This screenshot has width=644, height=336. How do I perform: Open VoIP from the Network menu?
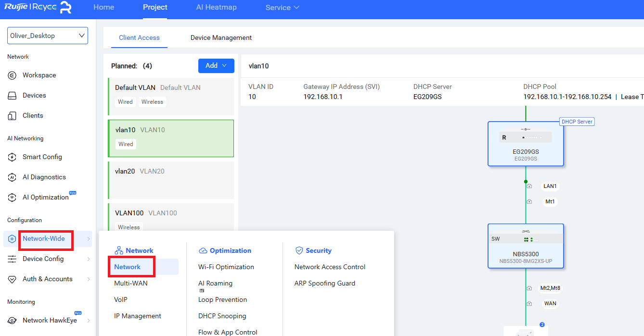tap(121, 299)
